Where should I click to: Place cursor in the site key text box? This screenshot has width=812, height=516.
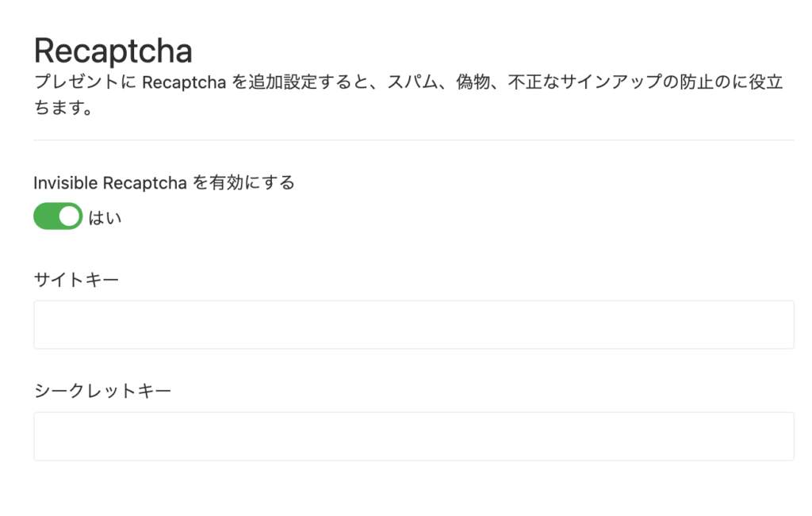[x=414, y=324]
